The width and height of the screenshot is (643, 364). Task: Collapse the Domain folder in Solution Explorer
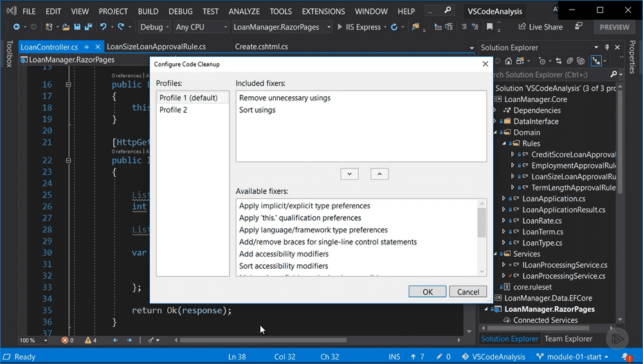pyautogui.click(x=495, y=132)
